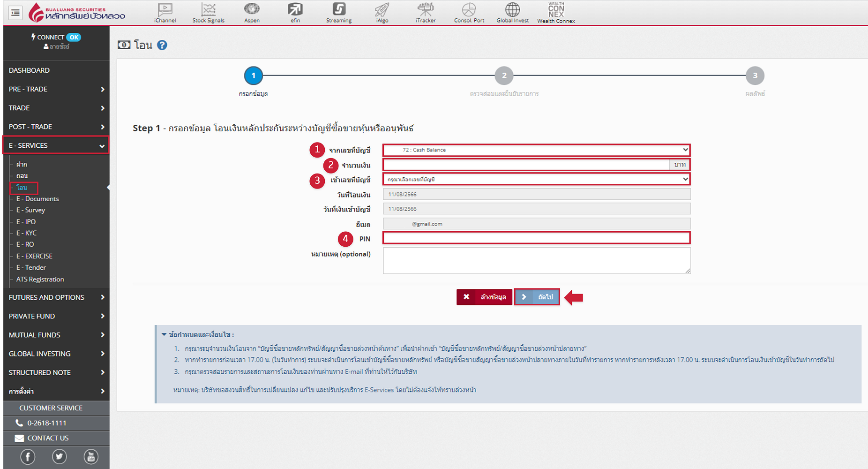Select E - Documents in the sidebar
868x469 pixels.
pos(37,199)
